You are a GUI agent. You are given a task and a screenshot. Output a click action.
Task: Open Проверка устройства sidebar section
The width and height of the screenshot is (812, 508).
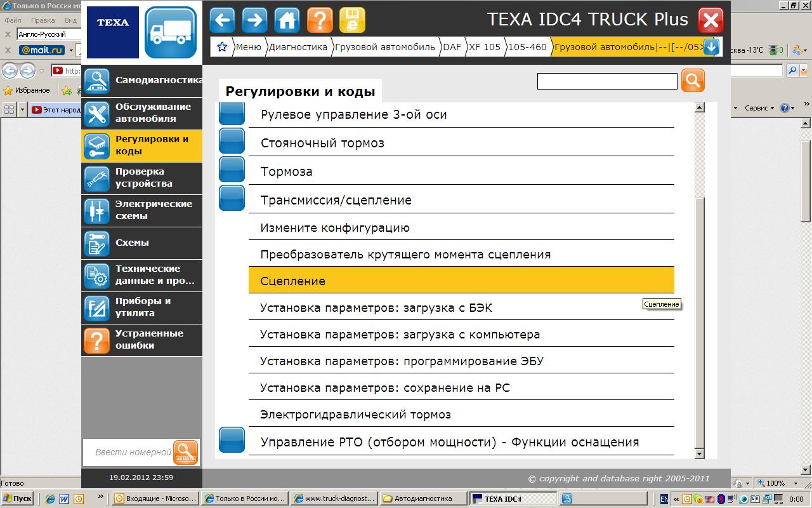(x=141, y=178)
